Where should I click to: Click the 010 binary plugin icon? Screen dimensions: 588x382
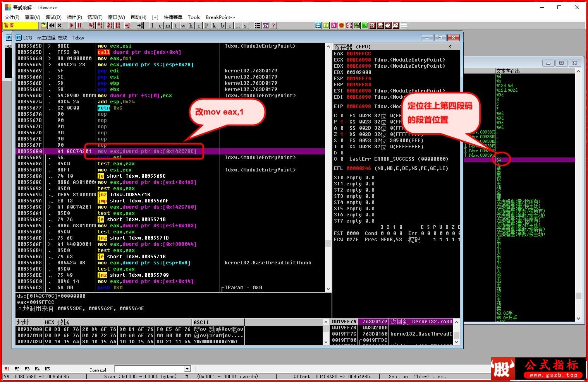(357, 26)
